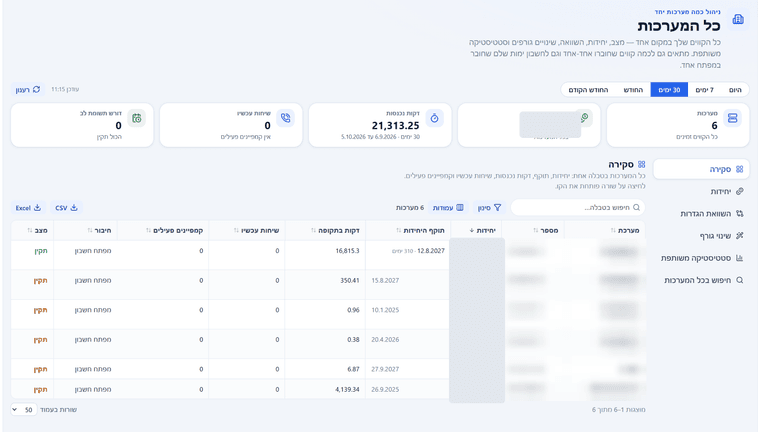This screenshot has height=432, width=760.
Task: Open השוואת הגדרות in the sidebar
Action: (701, 213)
